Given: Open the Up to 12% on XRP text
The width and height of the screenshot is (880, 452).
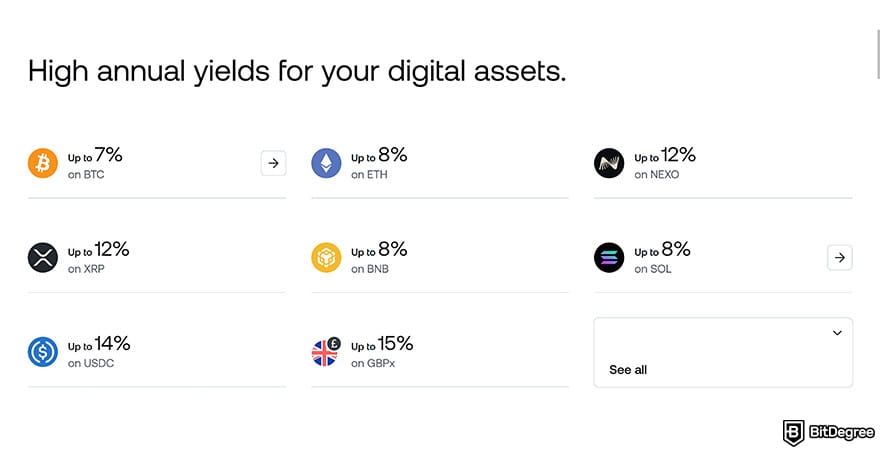Looking at the screenshot, I should pyautogui.click(x=98, y=258).
